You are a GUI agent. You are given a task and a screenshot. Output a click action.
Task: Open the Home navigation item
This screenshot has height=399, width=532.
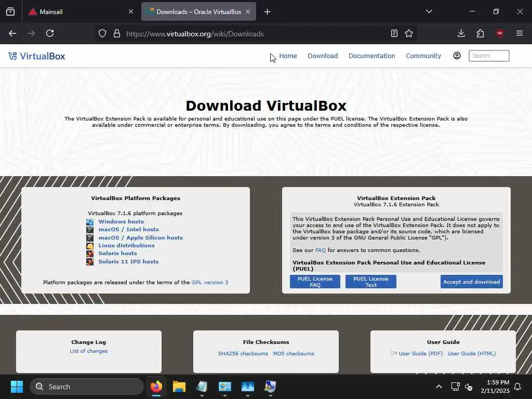pyautogui.click(x=288, y=56)
